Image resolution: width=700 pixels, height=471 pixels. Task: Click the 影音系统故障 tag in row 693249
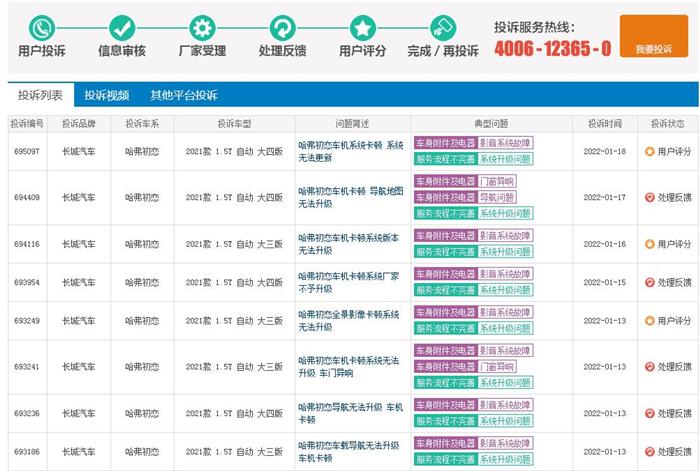pyautogui.click(x=505, y=313)
